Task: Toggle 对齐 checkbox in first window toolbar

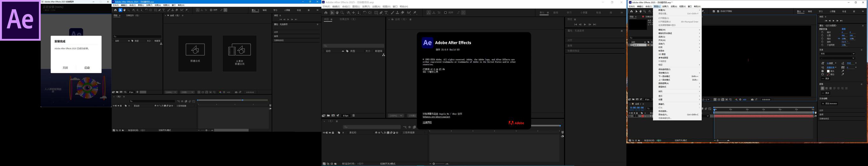Action: point(211,10)
